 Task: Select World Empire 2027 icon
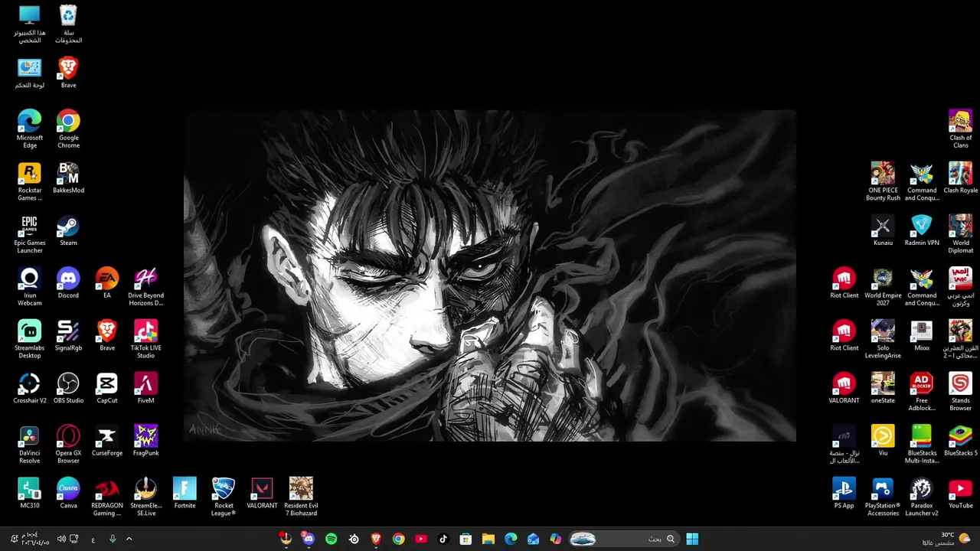[x=883, y=287]
